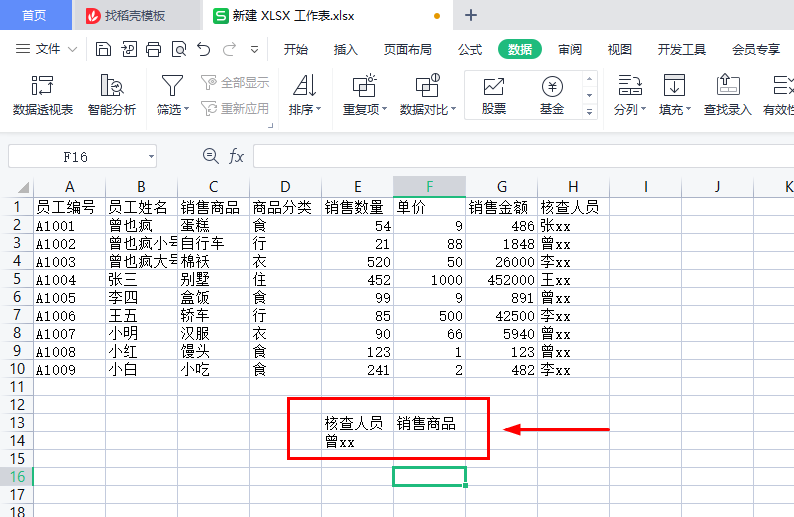
Task: Click 重新应用 reapply filter
Action: click(x=235, y=108)
